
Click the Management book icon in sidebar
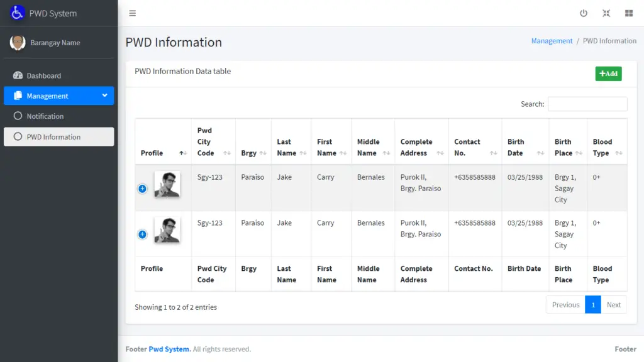[x=17, y=96]
